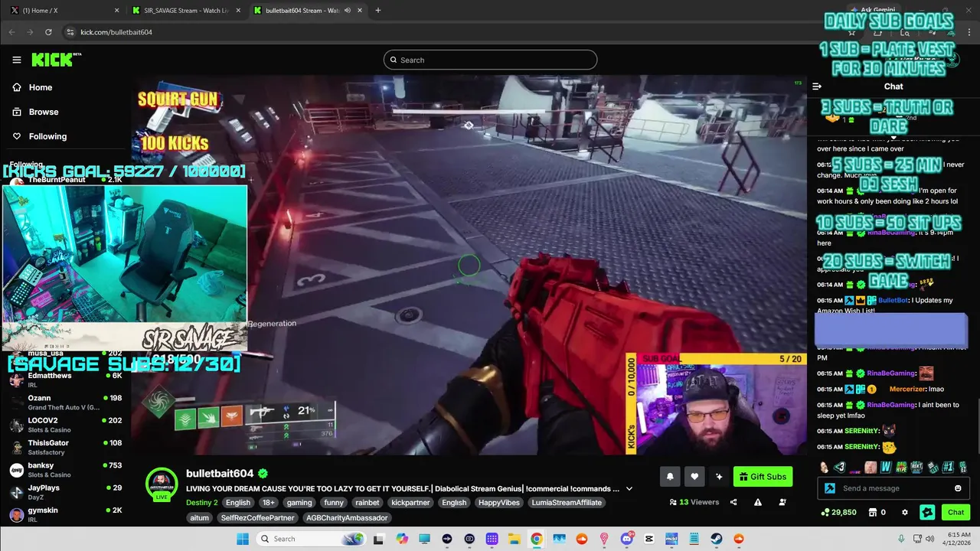The height and width of the screenshot is (551, 980).
Task: Open a new browser tab
Action: click(x=377, y=11)
